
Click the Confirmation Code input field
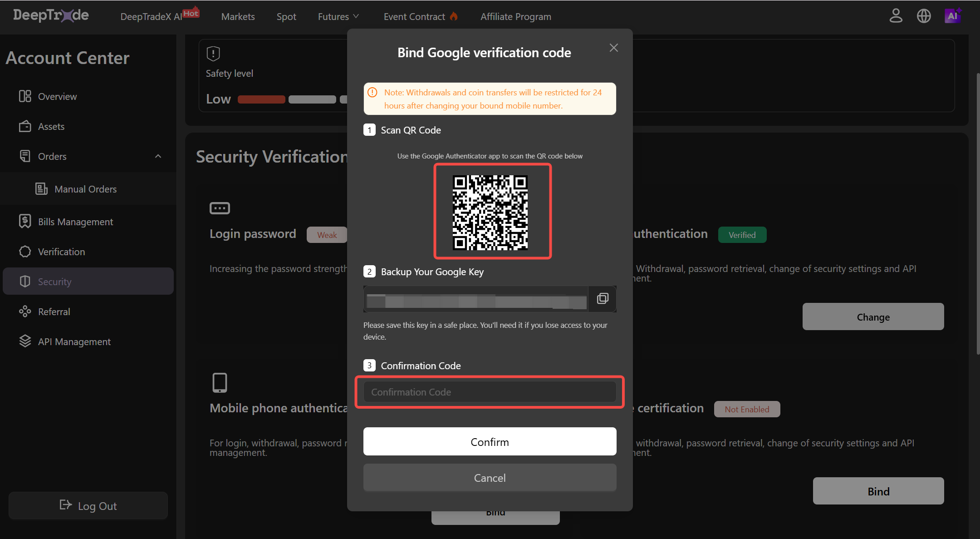490,392
